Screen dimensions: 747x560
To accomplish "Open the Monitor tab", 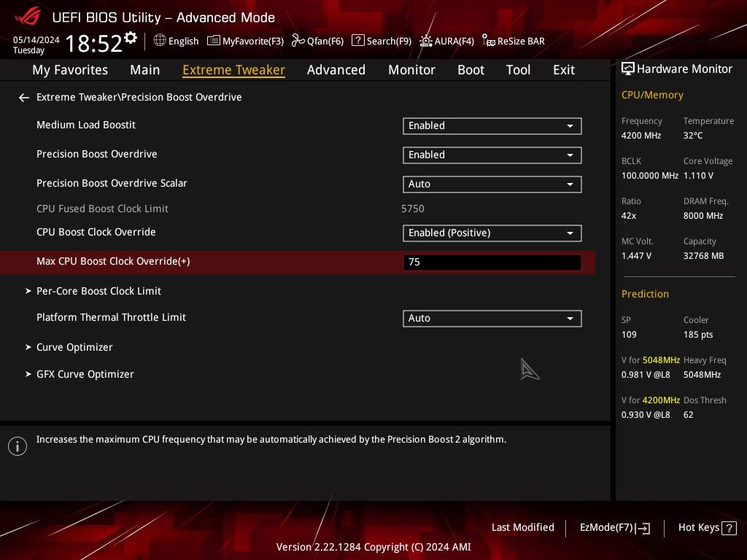I will pos(411,70).
